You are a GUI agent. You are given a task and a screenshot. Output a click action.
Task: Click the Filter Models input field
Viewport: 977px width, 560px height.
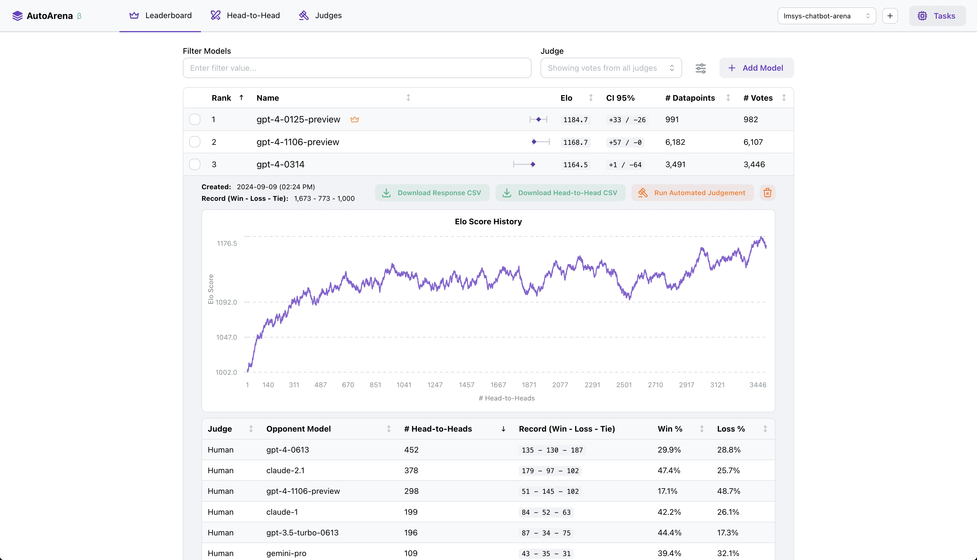(x=357, y=68)
